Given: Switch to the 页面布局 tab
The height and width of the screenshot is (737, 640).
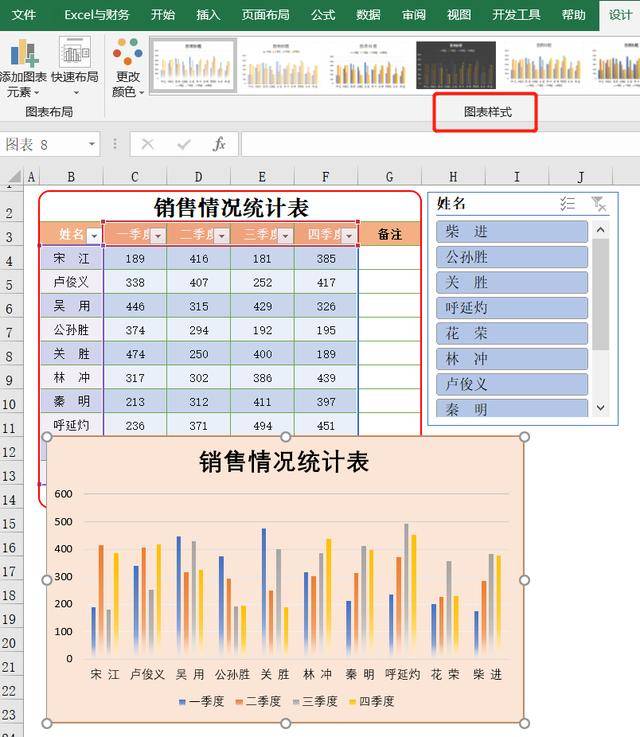Looking at the screenshot, I should click(x=265, y=15).
